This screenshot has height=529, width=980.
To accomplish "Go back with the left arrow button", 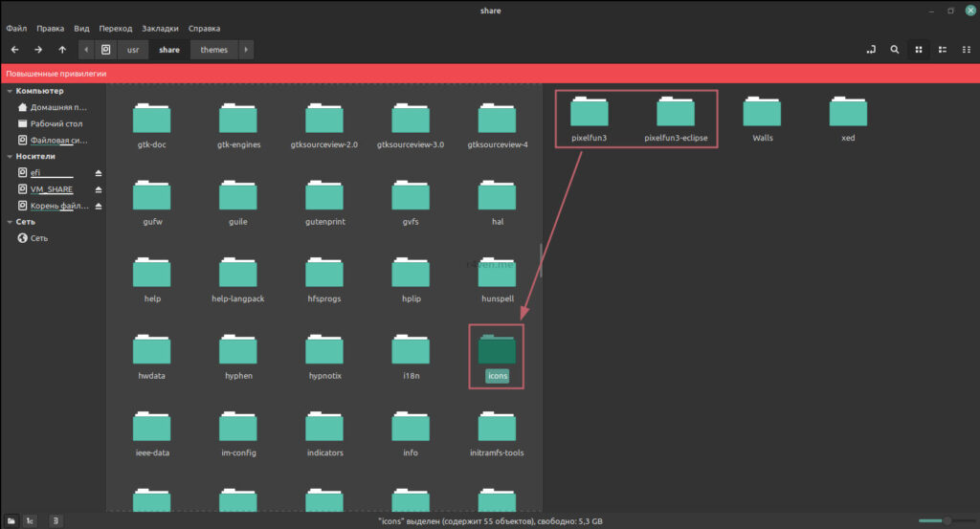I will [15, 50].
